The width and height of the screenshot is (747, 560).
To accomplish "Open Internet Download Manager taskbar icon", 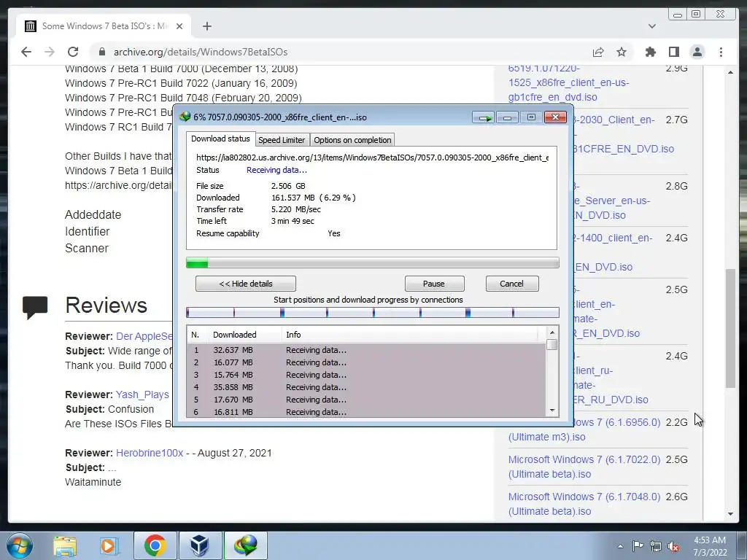I will point(245,545).
